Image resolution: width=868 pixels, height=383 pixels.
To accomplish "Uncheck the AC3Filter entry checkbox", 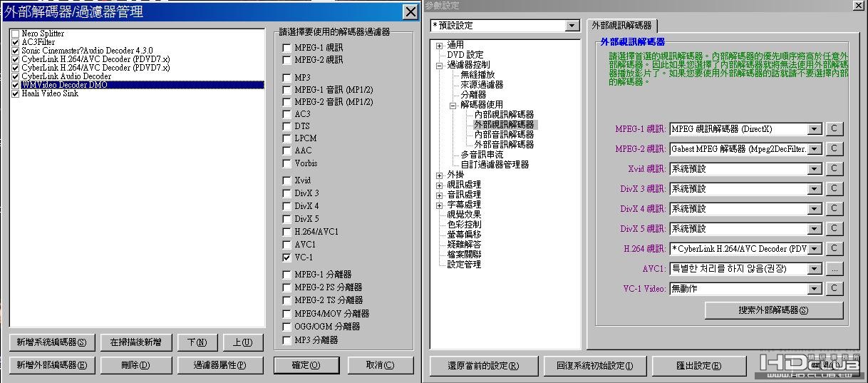I will (16, 42).
